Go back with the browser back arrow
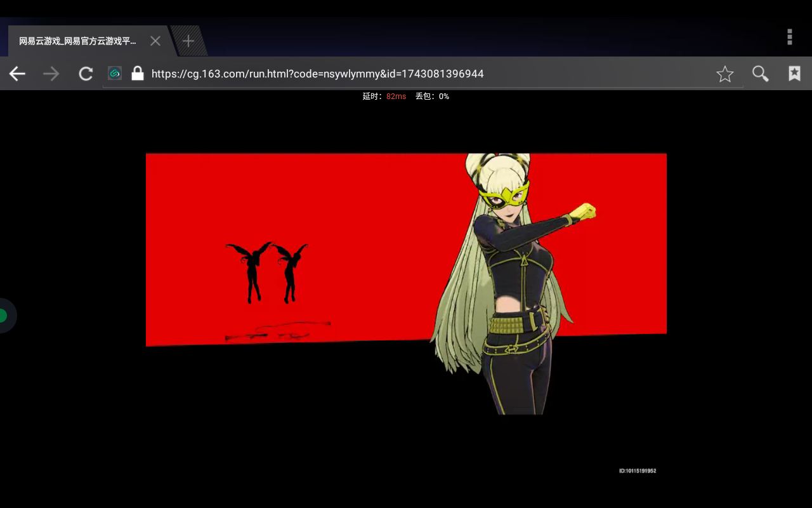The height and width of the screenshot is (508, 812). [17, 74]
